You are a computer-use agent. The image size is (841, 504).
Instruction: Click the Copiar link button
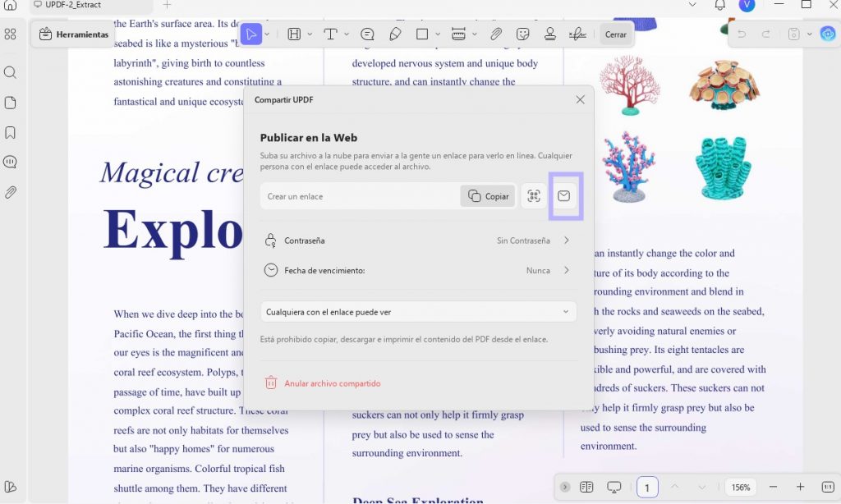click(488, 196)
